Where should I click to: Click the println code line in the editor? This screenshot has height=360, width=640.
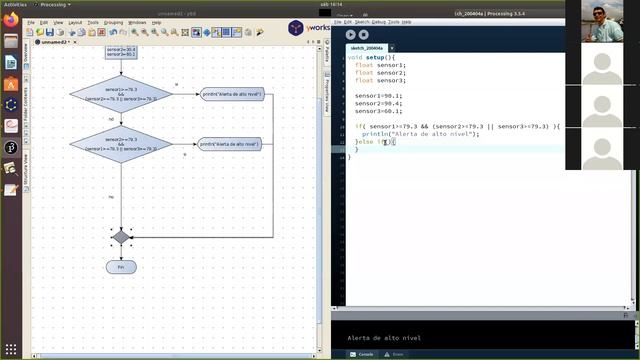tap(420, 134)
